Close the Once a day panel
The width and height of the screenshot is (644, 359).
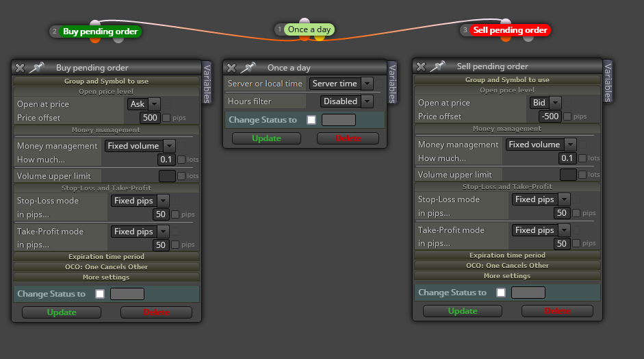tap(231, 68)
